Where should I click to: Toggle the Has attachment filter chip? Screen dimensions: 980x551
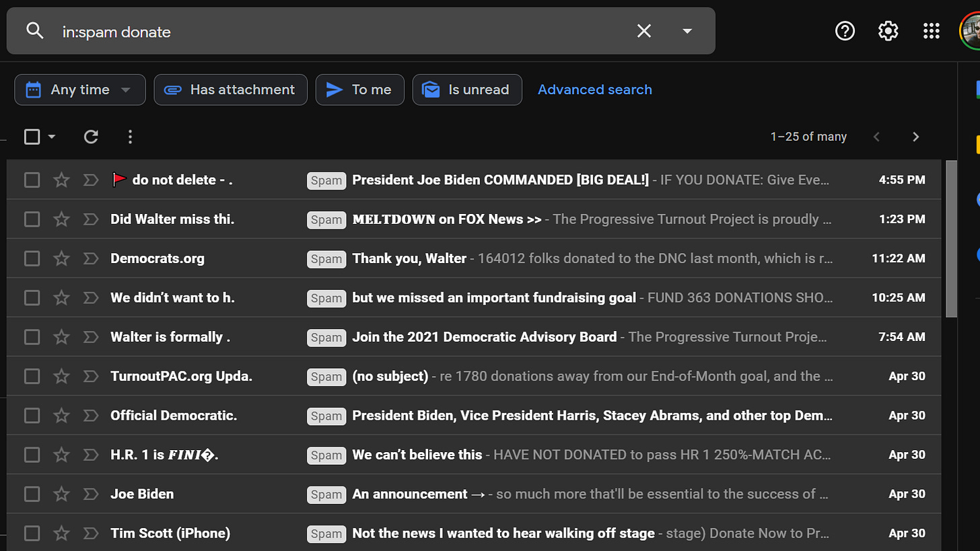pyautogui.click(x=230, y=89)
